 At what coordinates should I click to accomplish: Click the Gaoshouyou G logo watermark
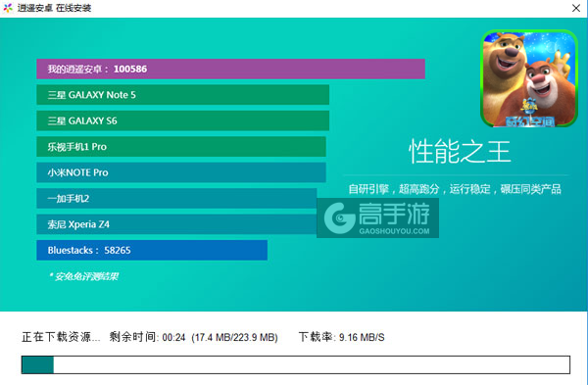340,218
